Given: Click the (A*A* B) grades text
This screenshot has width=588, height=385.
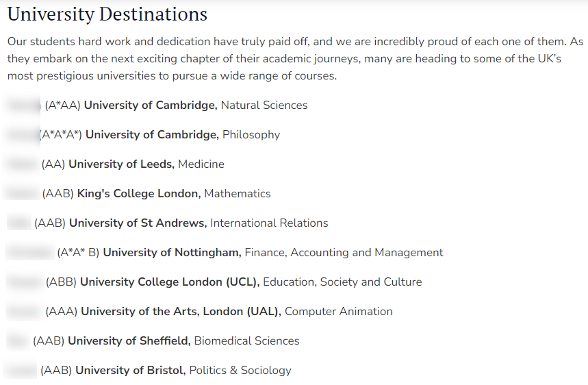Looking at the screenshot, I should point(78,253).
